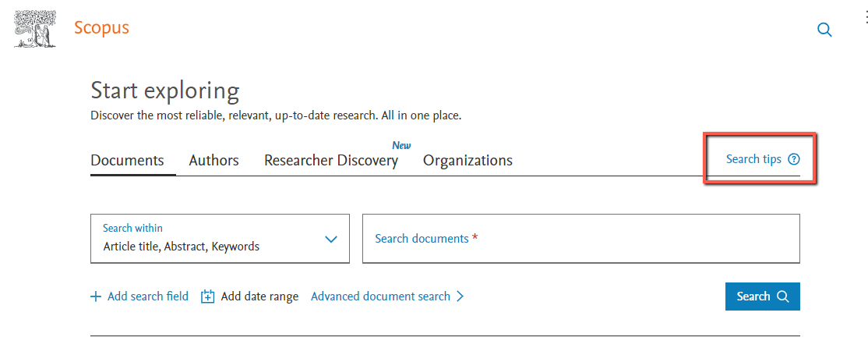Image resolution: width=868 pixels, height=348 pixels.
Task: Click the New badge above Researcher Discovery
Action: (401, 146)
